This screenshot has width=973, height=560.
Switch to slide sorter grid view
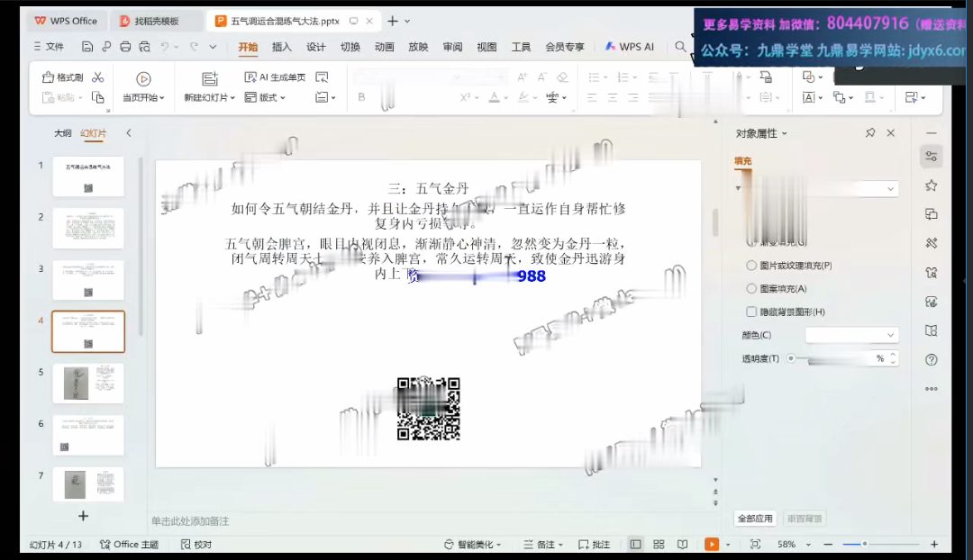pyautogui.click(x=659, y=545)
